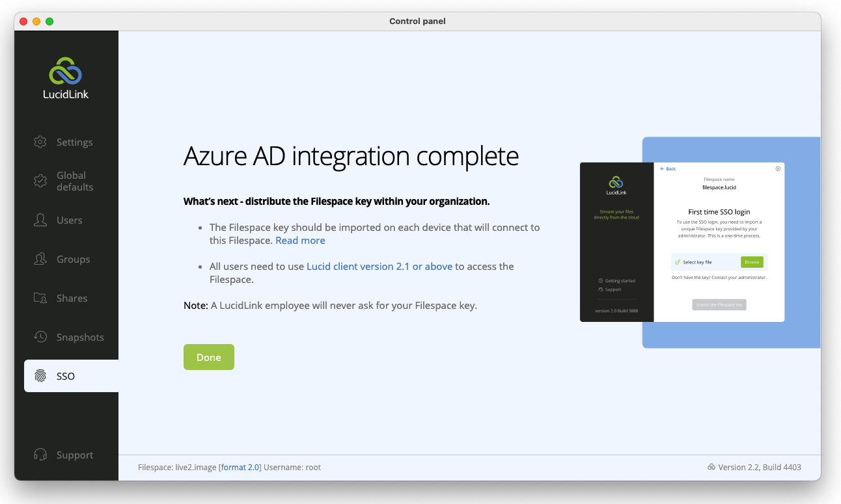Image resolution: width=841 pixels, height=504 pixels.
Task: Click the Version 2.2, Build 4403 text
Action: coord(760,467)
